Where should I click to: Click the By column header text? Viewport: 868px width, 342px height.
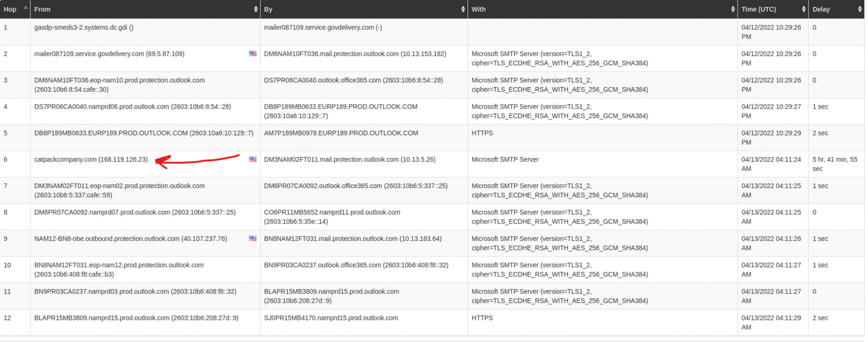click(x=268, y=9)
